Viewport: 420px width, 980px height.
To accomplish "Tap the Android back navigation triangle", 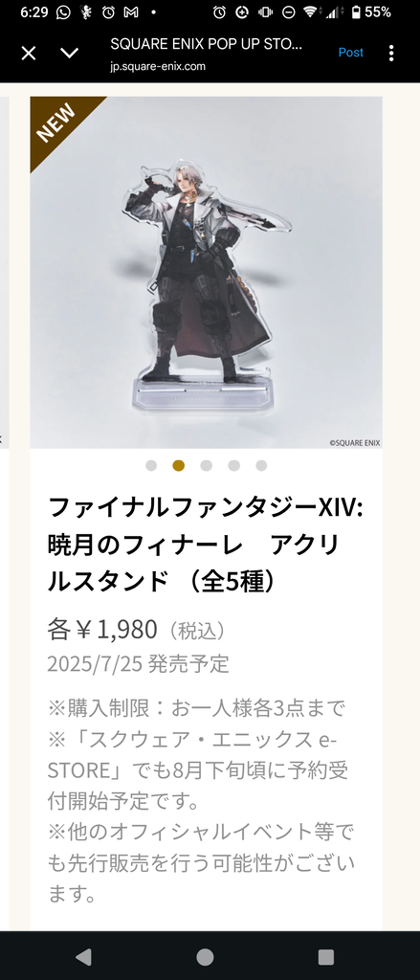I will pos(83,956).
